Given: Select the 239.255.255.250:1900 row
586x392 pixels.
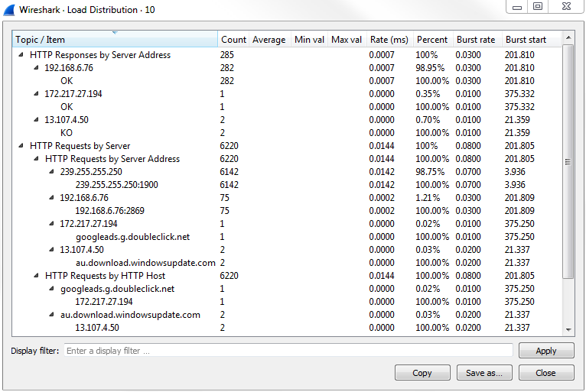Looking at the screenshot, I should [287, 185].
